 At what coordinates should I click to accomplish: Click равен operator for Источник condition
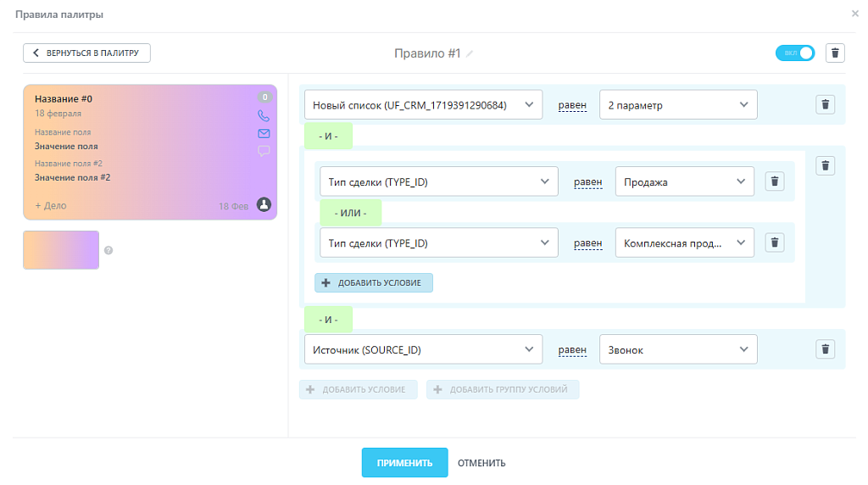[571, 349]
